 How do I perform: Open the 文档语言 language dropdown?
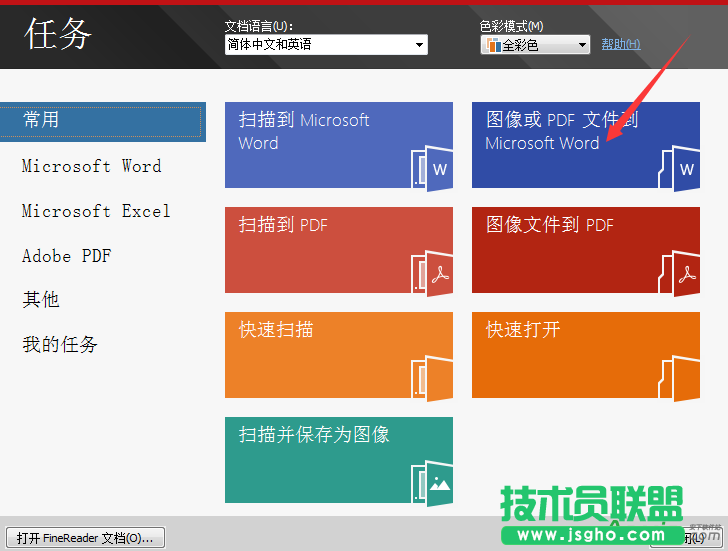326,45
